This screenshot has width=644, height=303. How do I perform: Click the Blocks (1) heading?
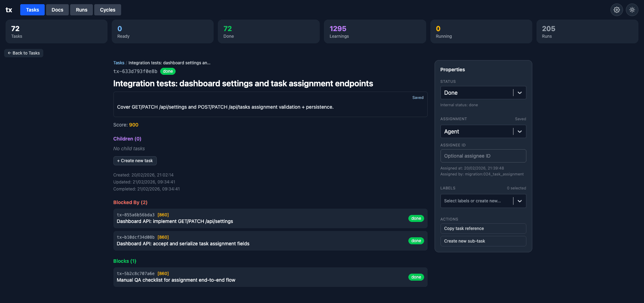pos(125,261)
